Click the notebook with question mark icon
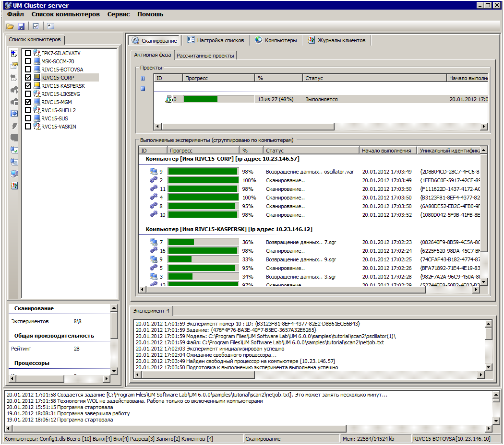Image resolution: width=504 pixels, height=445 pixels. click(14, 186)
